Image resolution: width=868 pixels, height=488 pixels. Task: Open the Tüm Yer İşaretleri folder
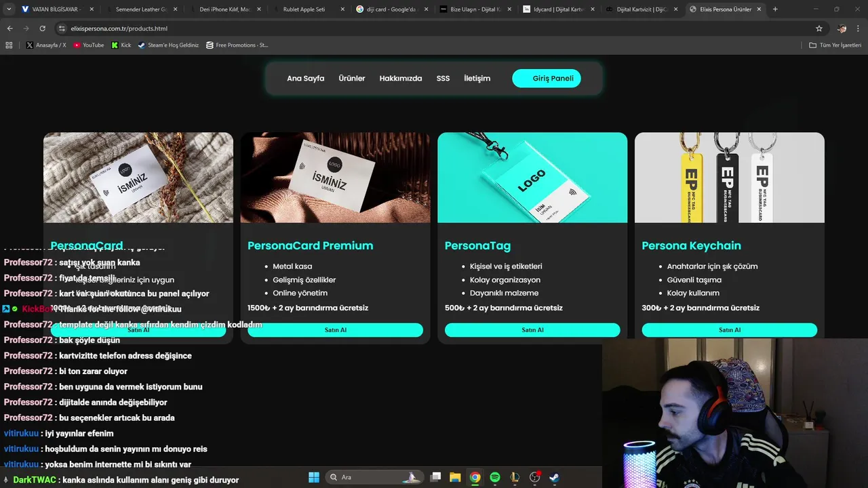tap(835, 45)
